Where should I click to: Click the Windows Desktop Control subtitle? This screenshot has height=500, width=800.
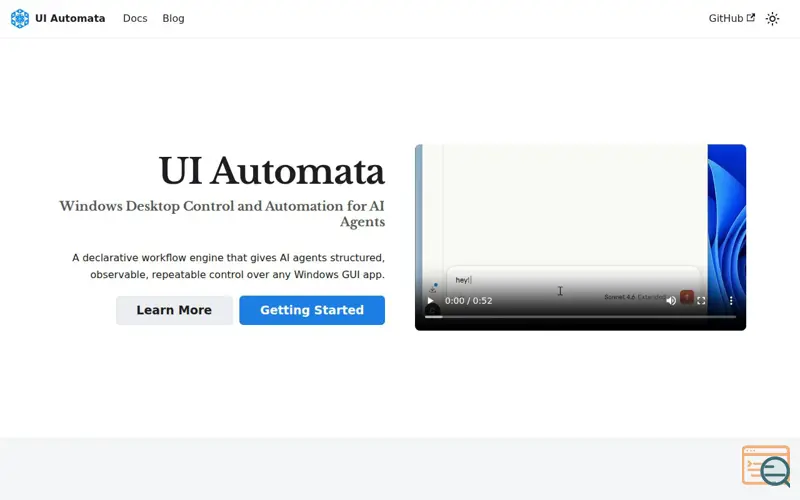(x=222, y=213)
